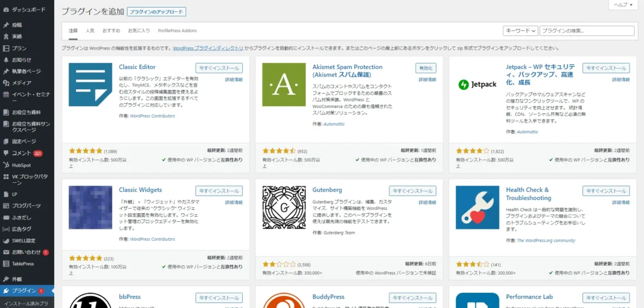Click the 執筆者ページ pin icon
644x308 pixels.
tap(6, 71)
